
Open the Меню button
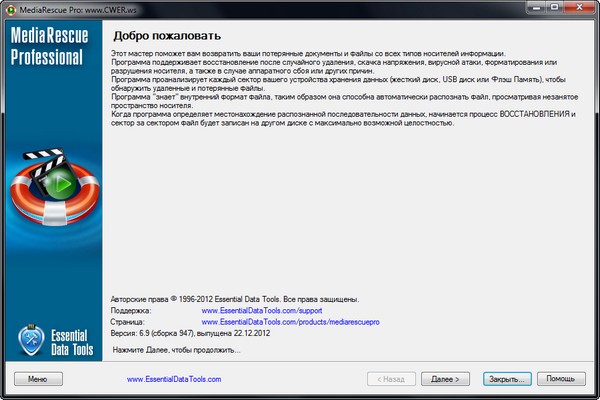[38, 380]
